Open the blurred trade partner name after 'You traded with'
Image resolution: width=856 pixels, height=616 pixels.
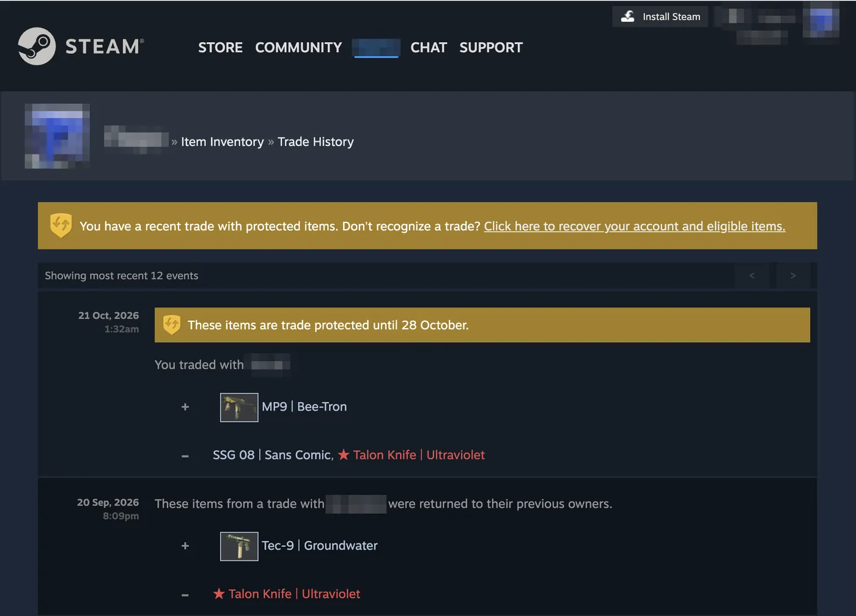coord(267,365)
